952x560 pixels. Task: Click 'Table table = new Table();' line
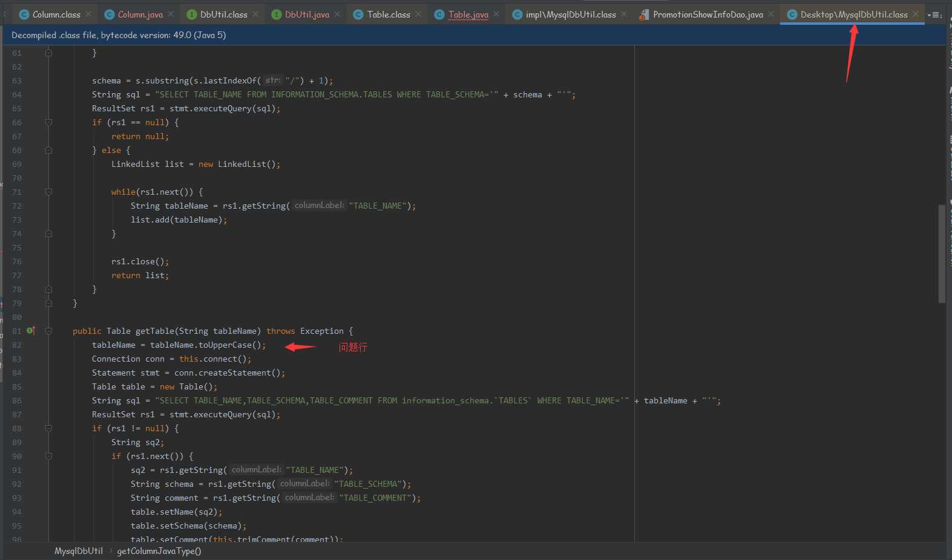pos(154,386)
